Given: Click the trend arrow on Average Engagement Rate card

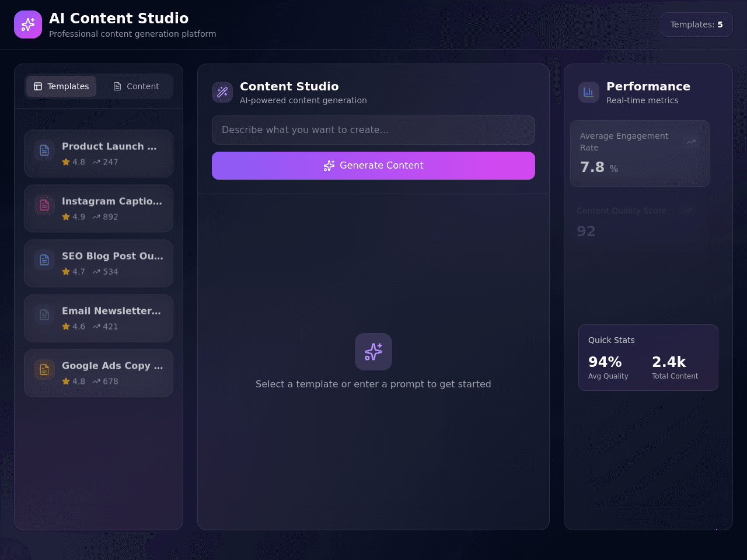Looking at the screenshot, I should pyautogui.click(x=691, y=142).
